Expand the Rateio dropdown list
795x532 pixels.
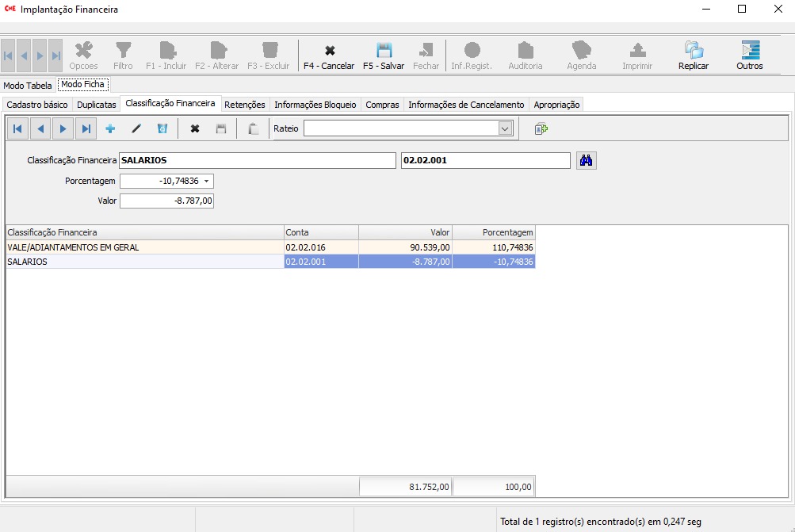tap(505, 128)
